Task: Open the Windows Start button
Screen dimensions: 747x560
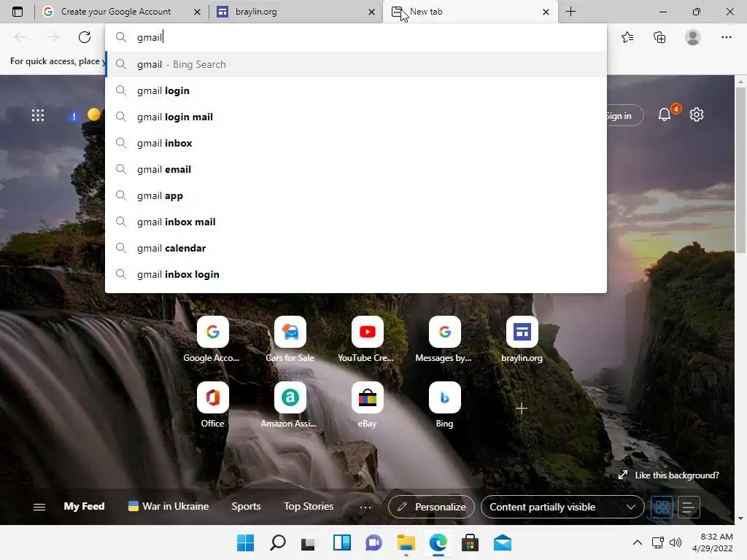Action: (245, 542)
